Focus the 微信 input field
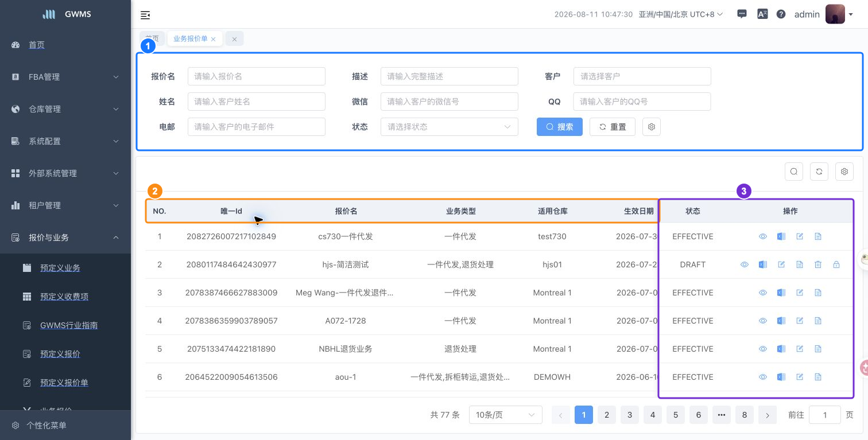This screenshot has height=440, width=868. tap(449, 102)
